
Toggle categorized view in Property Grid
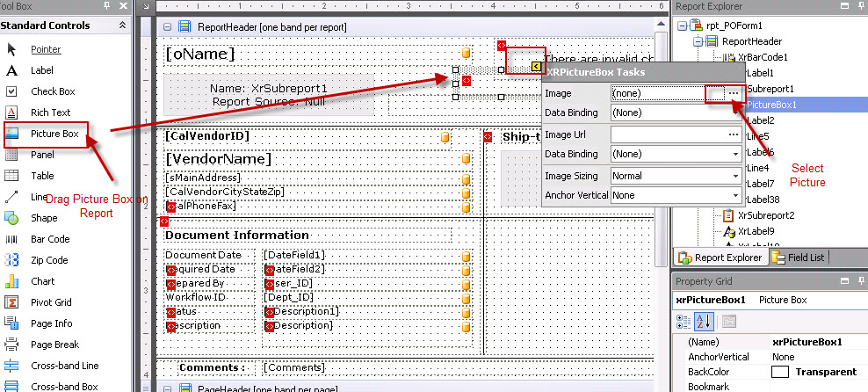pos(684,323)
